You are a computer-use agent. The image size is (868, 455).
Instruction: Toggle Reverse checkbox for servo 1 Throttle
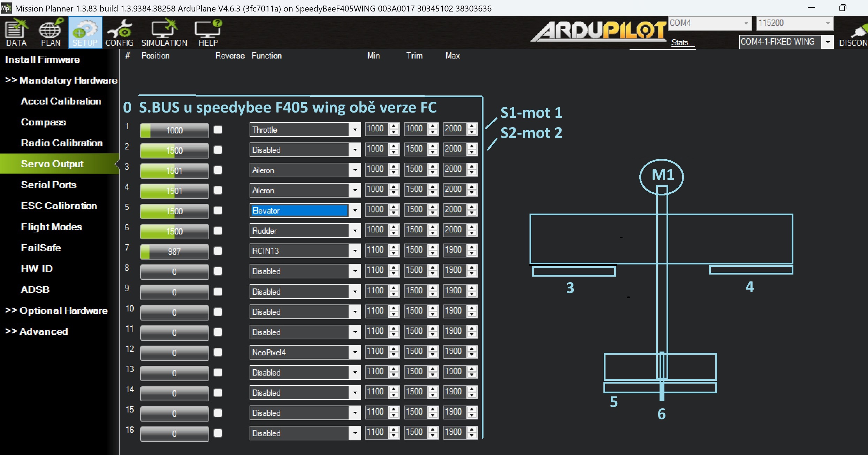(218, 130)
